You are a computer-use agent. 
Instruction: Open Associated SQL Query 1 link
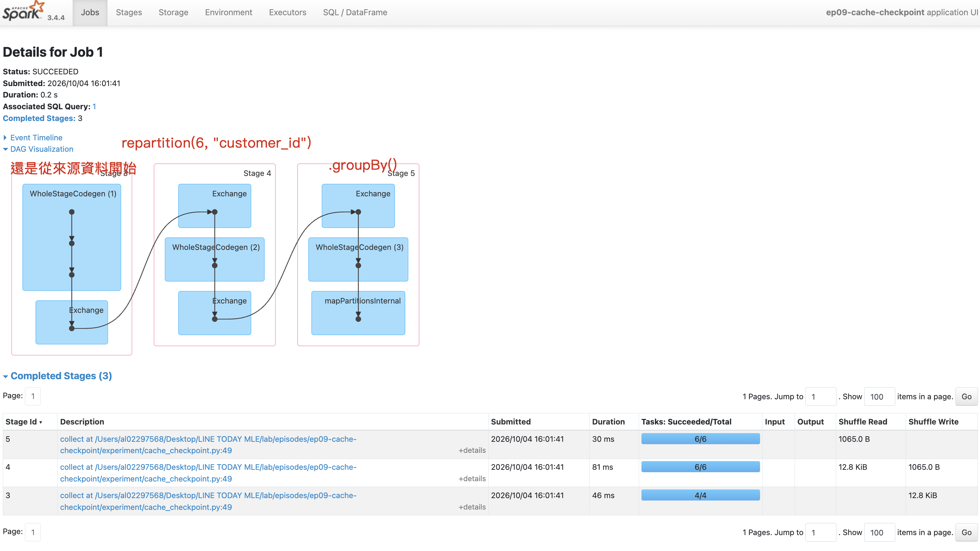point(94,106)
